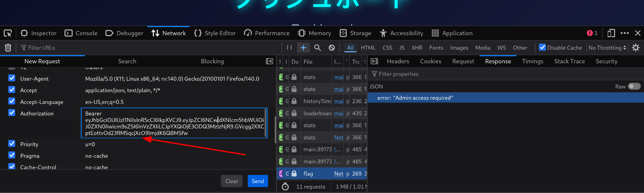Uncheck the Accept-Language header checkbox
This screenshot has width=644, height=193.
[12, 101]
